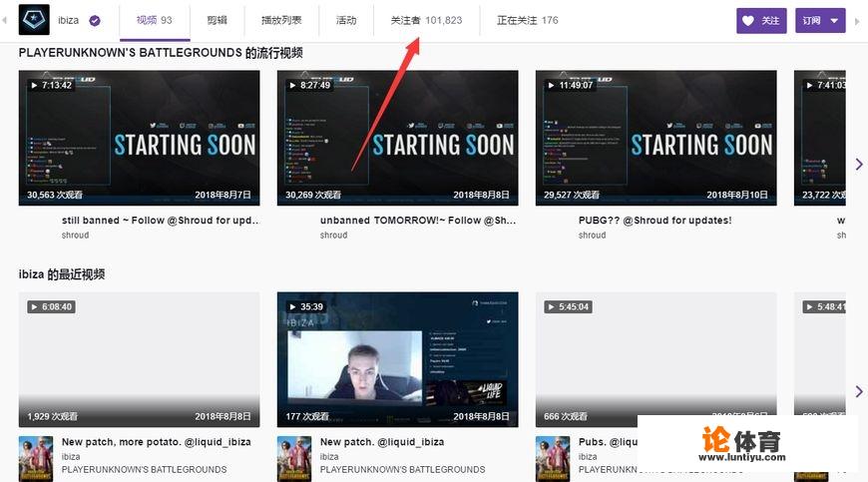Click PUBG box art beside 'New patch. @liquid_ibiza'

(294, 459)
